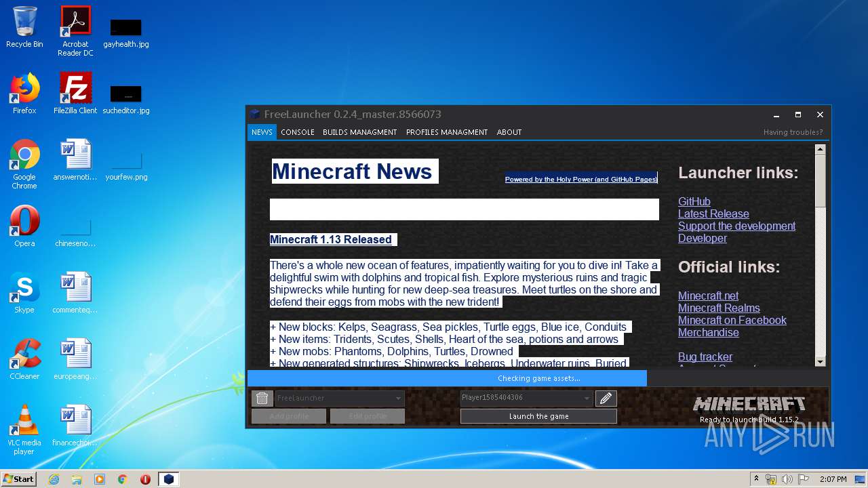Click the FreeLauncher cube taskbar button

[x=169, y=479]
